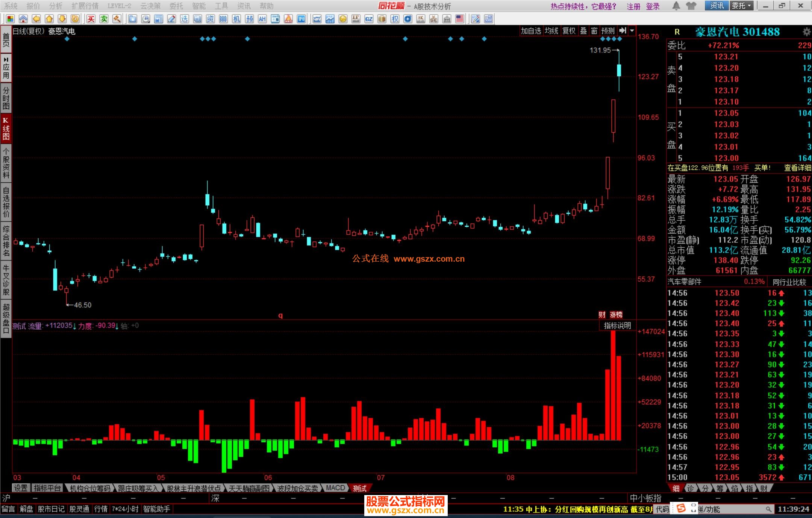The image size is (812, 518).
Task: Click the AH shares toolbar icon
Action: tap(262, 19)
